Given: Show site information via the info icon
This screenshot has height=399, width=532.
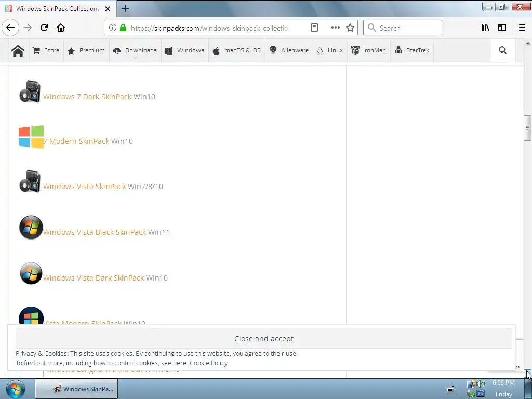Looking at the screenshot, I should tap(113, 28).
